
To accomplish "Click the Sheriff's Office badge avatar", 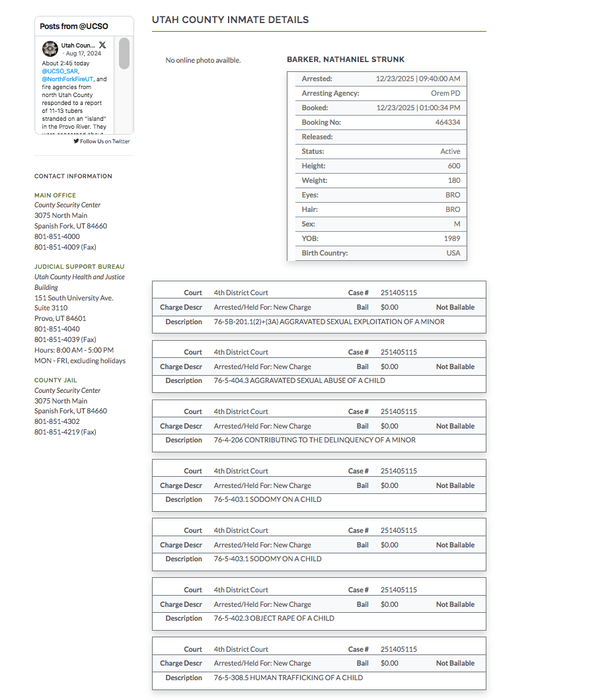I will tap(50, 49).
